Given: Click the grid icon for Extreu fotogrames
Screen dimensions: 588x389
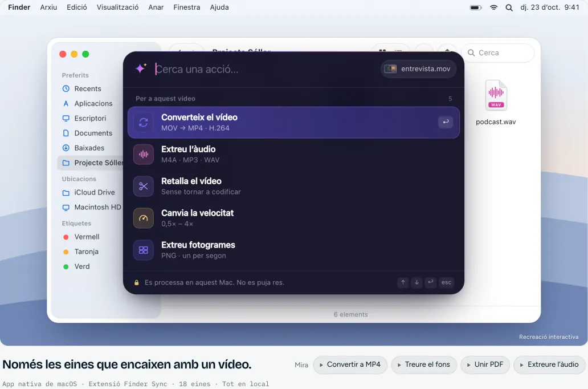Looking at the screenshot, I should coord(143,250).
